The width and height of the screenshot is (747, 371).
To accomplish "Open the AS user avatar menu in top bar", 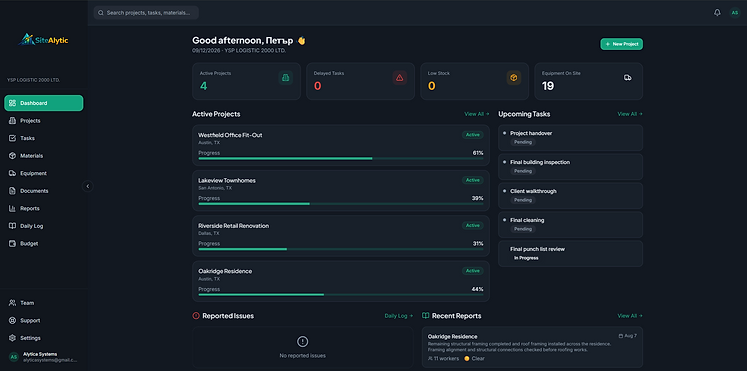I will point(735,13).
